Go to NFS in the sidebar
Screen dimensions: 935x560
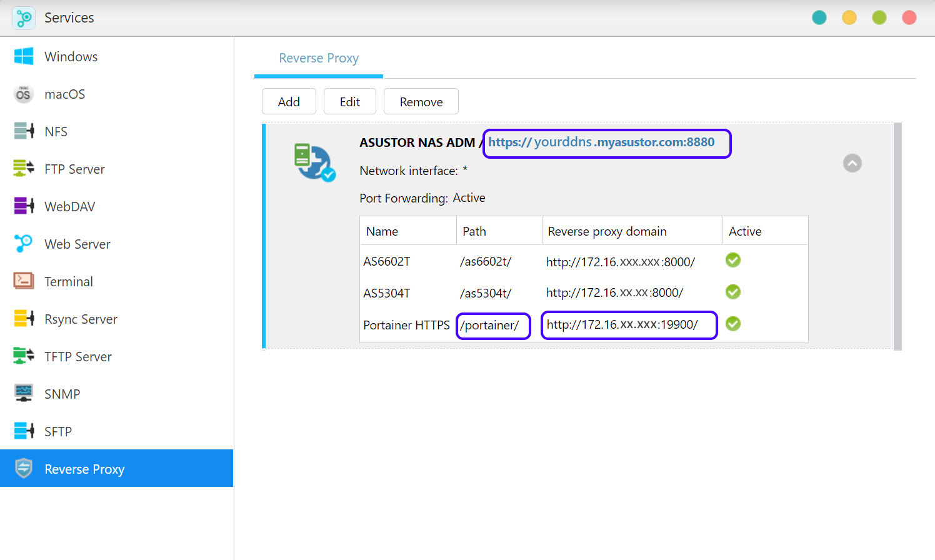117,131
